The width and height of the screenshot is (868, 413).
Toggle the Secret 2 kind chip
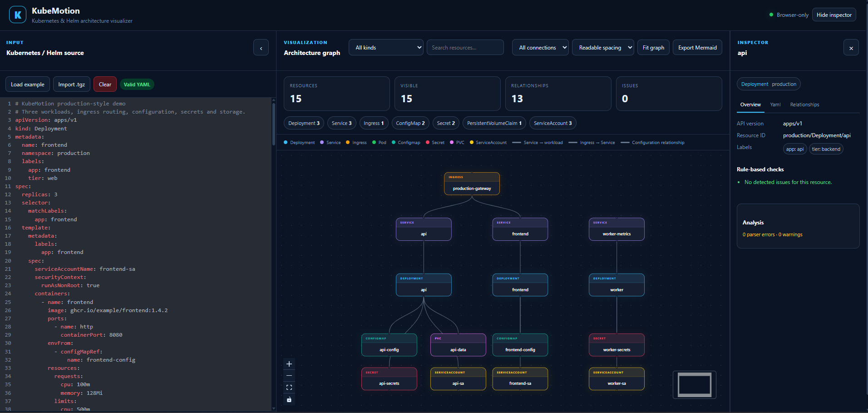[446, 123]
